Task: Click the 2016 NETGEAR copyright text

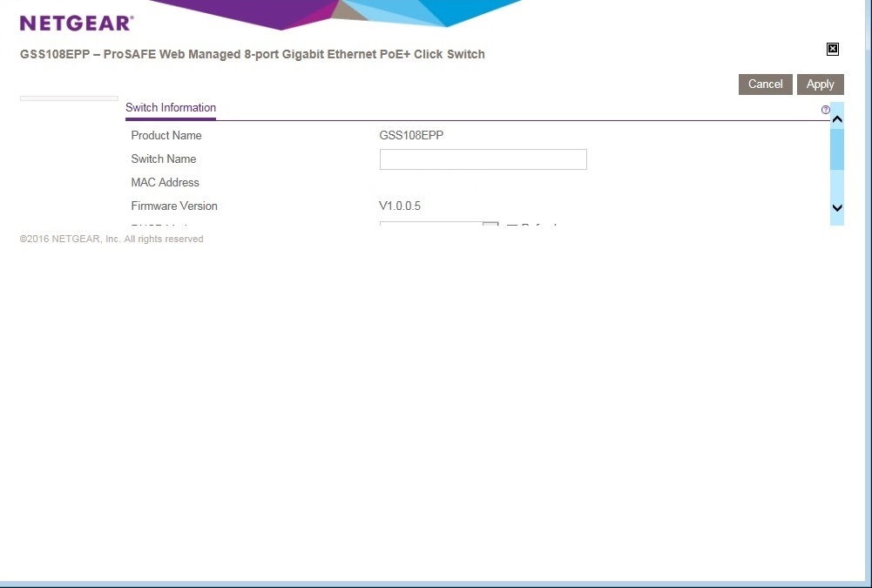Action: tap(112, 239)
